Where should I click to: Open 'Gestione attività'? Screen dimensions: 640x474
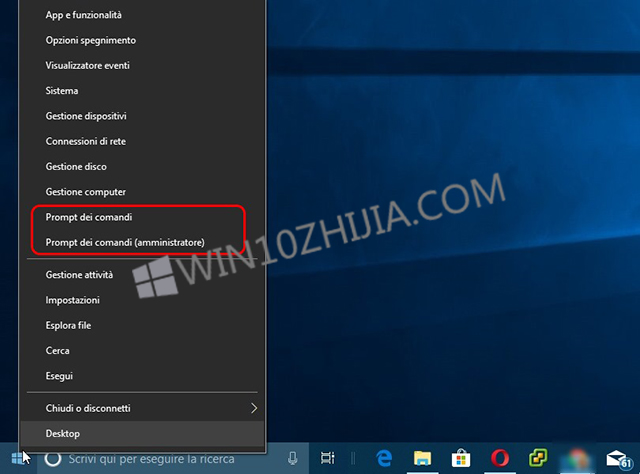[142, 275]
